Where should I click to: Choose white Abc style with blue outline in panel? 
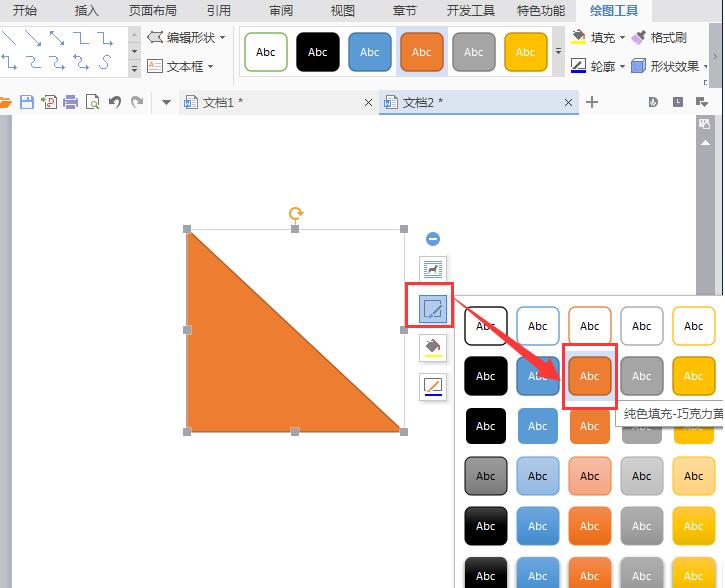click(x=538, y=326)
